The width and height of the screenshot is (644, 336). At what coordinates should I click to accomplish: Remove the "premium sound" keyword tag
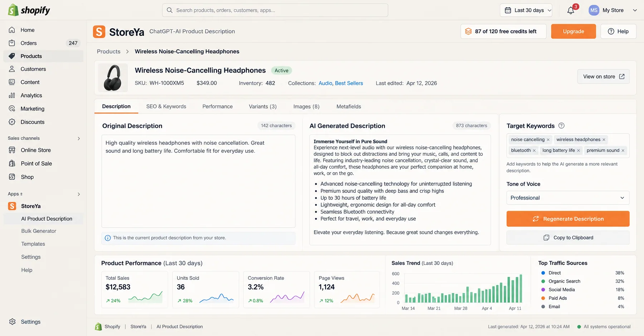tap(623, 150)
